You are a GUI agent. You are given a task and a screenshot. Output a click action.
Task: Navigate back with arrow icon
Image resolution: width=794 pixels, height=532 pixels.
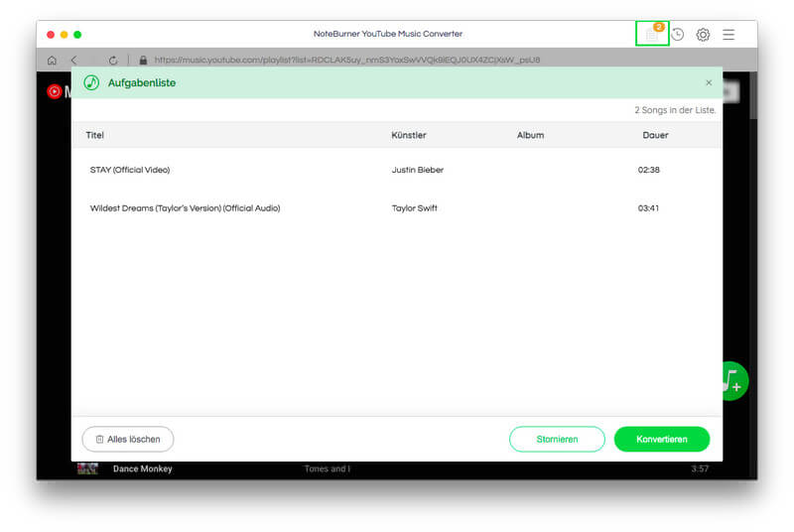[x=73, y=60]
